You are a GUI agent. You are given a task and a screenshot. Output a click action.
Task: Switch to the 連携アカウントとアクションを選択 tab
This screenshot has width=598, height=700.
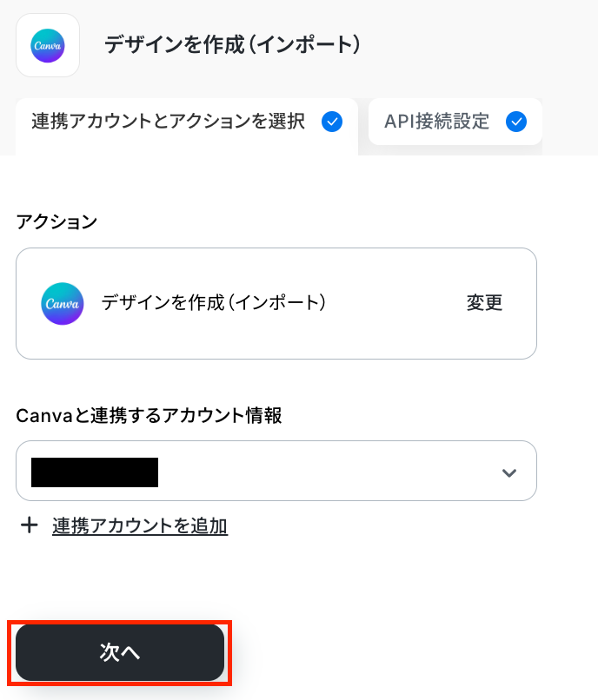169,122
